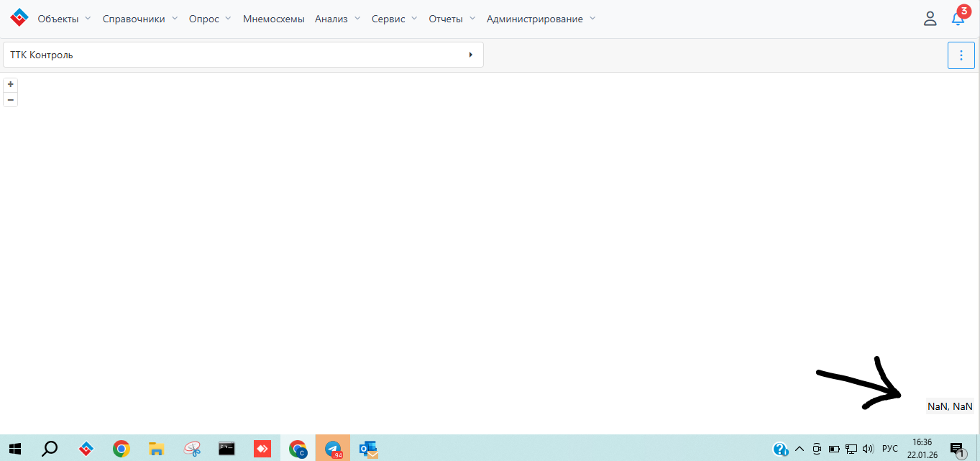The image size is (980, 461).
Task: Expand the Объекты menu
Action: (64, 19)
